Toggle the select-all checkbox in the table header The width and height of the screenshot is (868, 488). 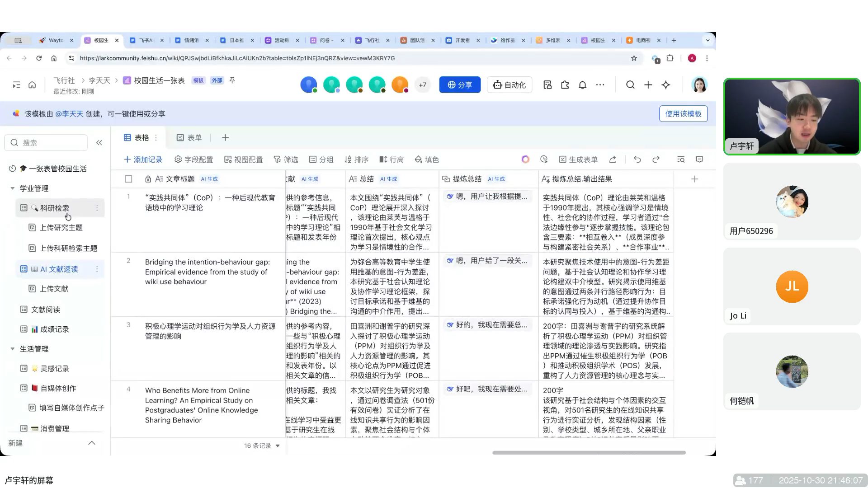(x=128, y=179)
